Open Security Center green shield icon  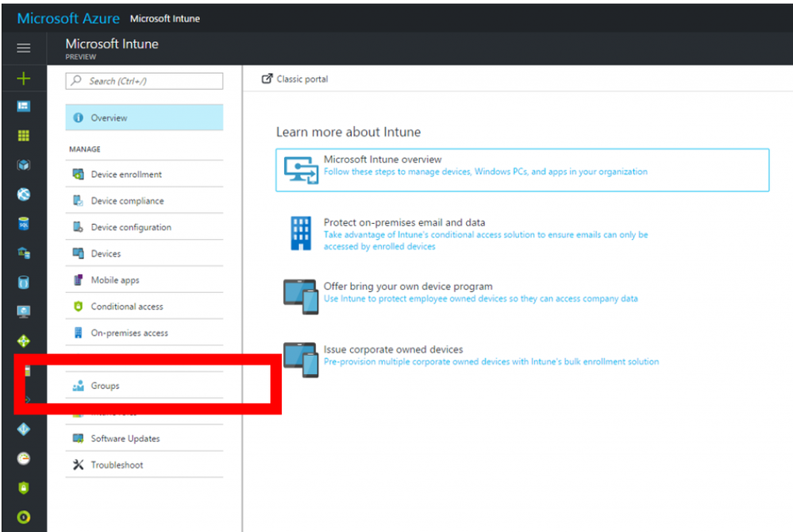(x=23, y=488)
